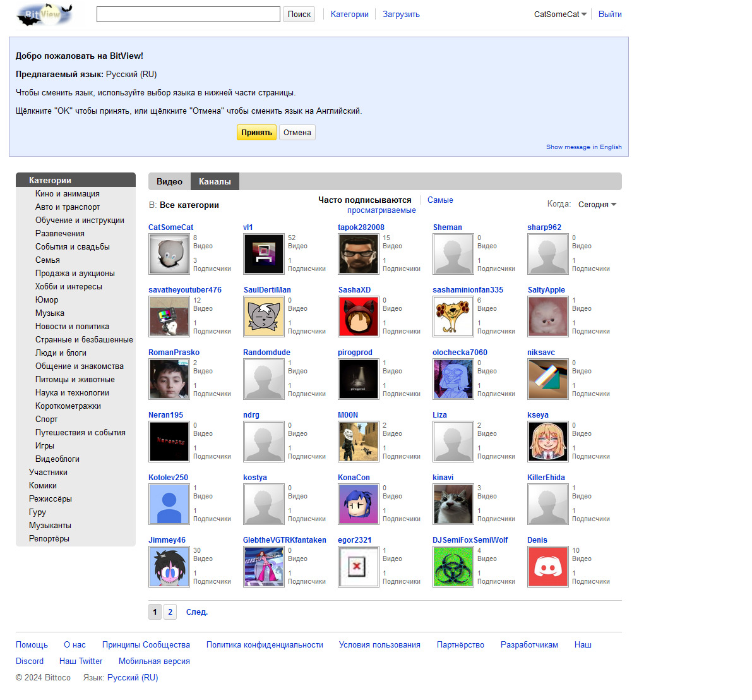Open savatheyoutuber476 avatar image
This screenshot has height=700, width=752.
(x=169, y=317)
